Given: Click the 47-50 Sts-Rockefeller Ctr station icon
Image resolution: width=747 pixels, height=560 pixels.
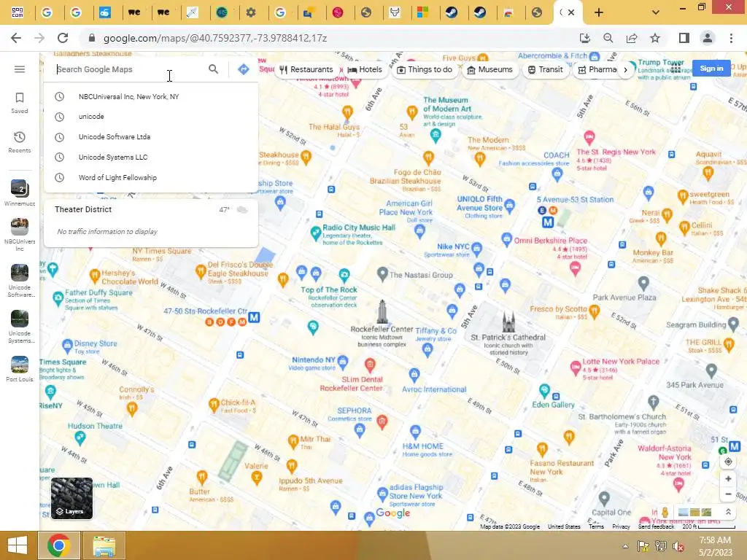Looking at the screenshot, I should pos(254,317).
